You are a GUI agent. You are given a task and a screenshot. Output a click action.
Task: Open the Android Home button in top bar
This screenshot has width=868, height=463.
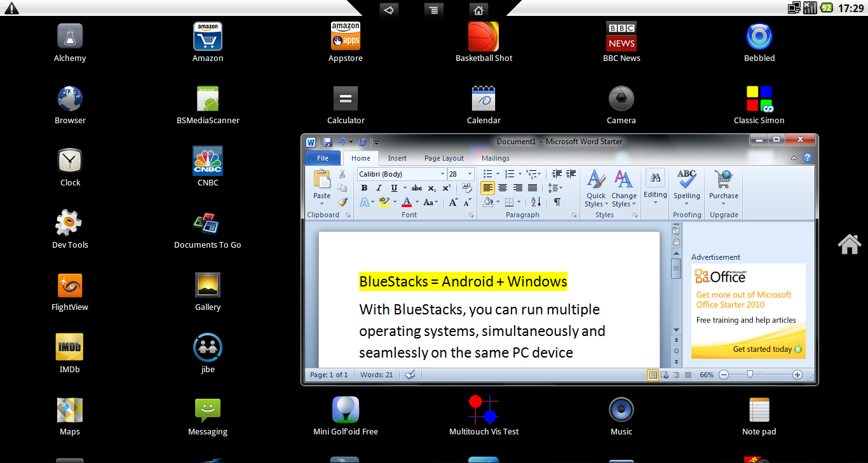(x=478, y=10)
